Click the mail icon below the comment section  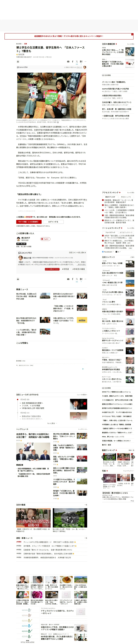pyautogui.click(x=68, y=279)
